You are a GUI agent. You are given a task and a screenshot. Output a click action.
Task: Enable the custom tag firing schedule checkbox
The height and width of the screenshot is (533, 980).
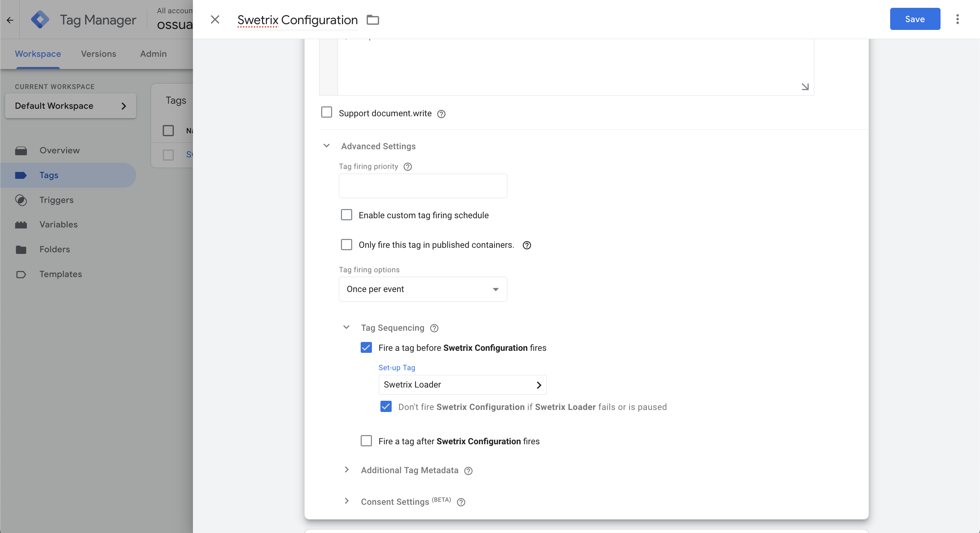click(346, 214)
